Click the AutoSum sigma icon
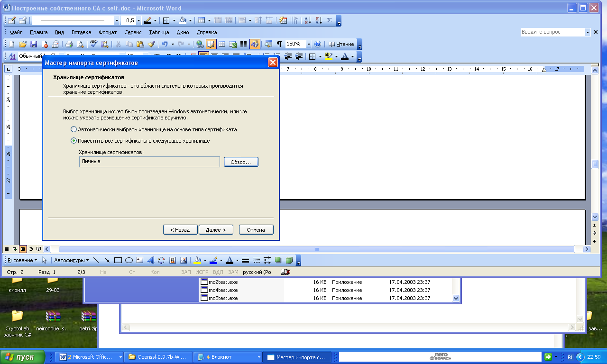 click(330, 20)
